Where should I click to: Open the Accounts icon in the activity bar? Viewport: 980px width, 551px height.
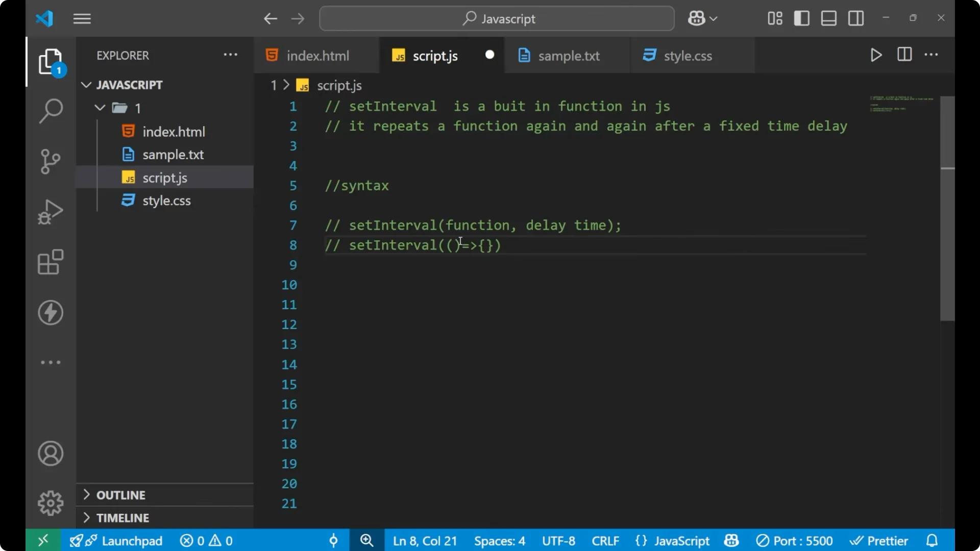(51, 454)
